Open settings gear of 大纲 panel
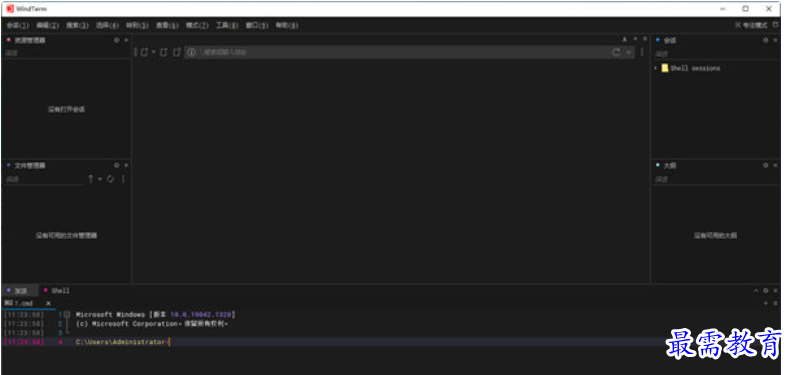790x375 pixels. [765, 165]
